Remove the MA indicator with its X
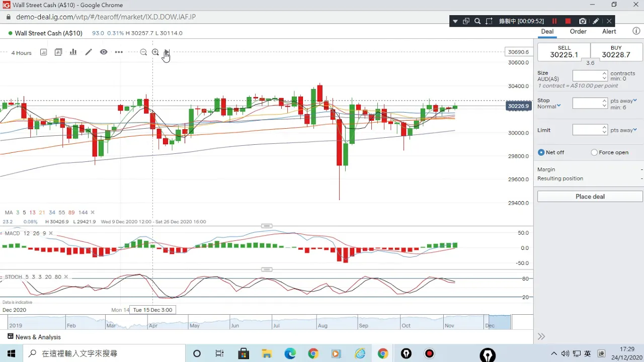This screenshot has width=644, height=362. point(93,213)
